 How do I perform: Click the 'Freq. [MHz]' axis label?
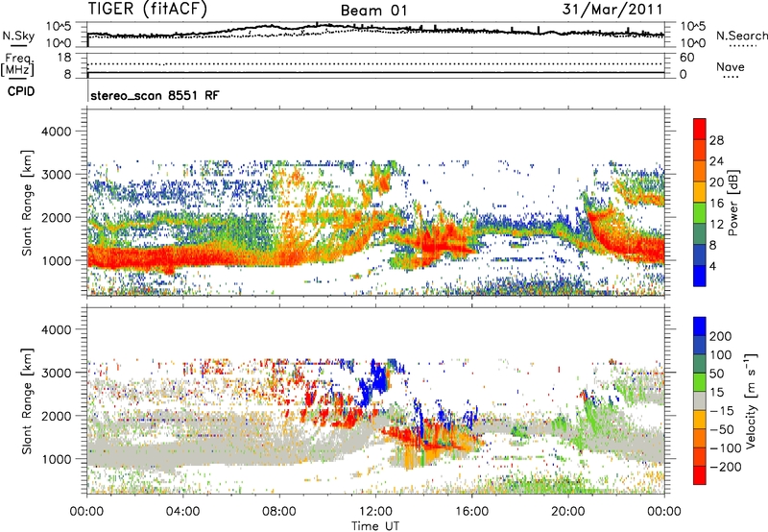(17, 65)
